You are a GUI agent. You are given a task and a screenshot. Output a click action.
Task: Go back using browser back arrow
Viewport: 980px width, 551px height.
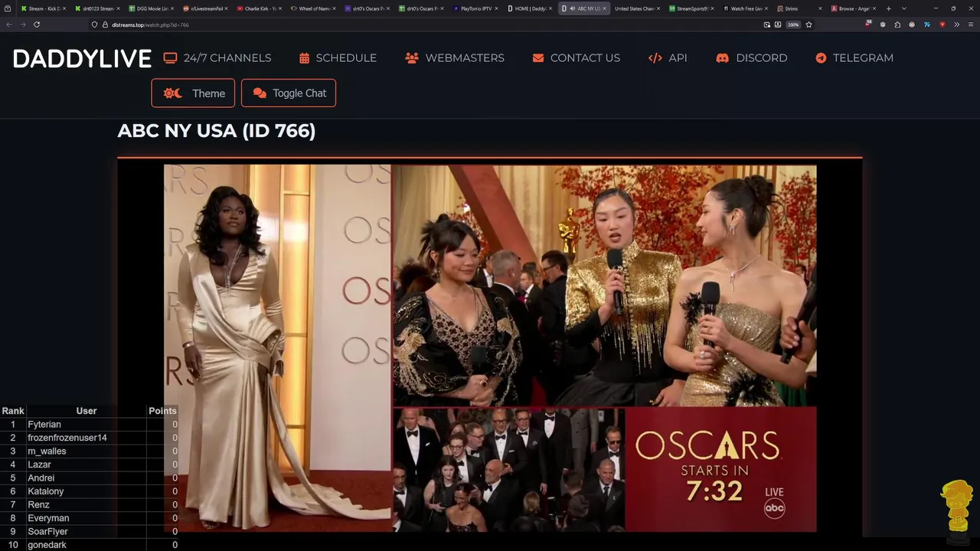pos(9,24)
